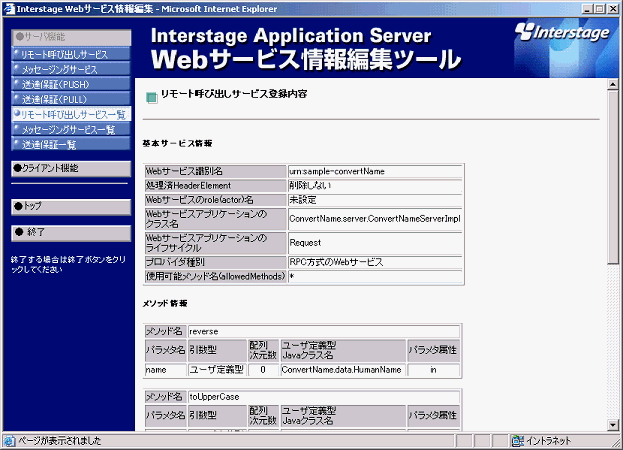Image resolution: width=623 pixels, height=450 pixels.
Task: Click 処理済HeaderElement label cell
Action: click(x=215, y=185)
